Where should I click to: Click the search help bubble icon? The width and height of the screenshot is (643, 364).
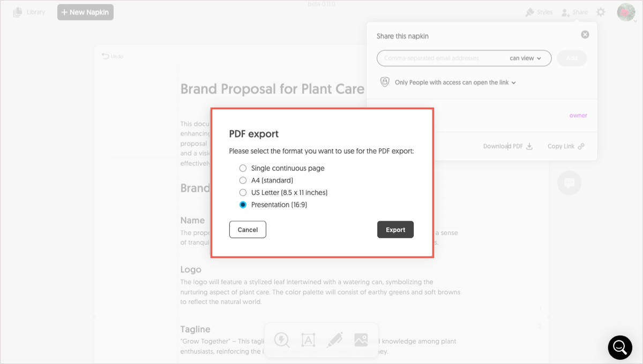(x=620, y=347)
